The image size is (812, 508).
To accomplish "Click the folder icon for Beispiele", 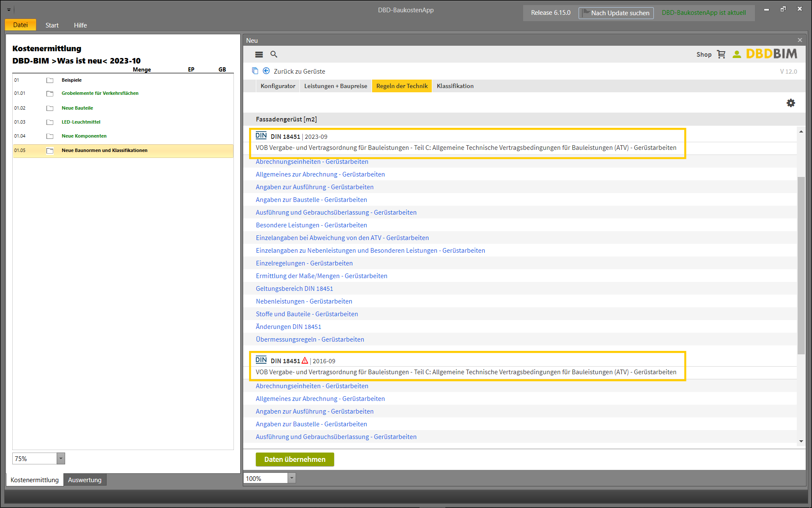I will [50, 80].
